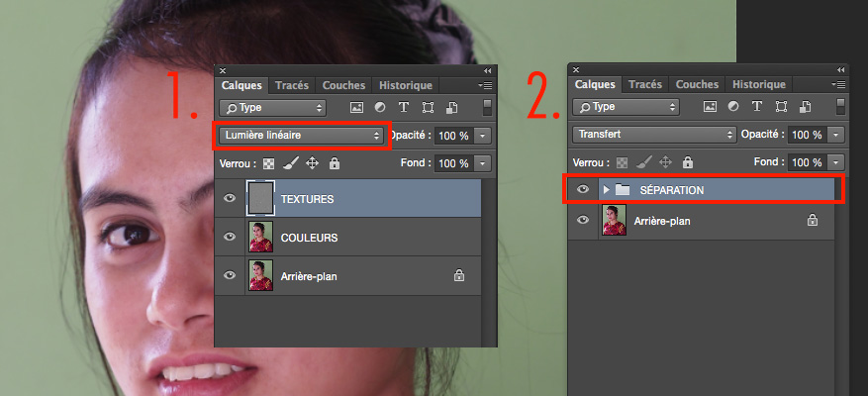Image resolution: width=868 pixels, height=396 pixels.
Task: Smart object filter icon in panel 1
Action: 451,108
